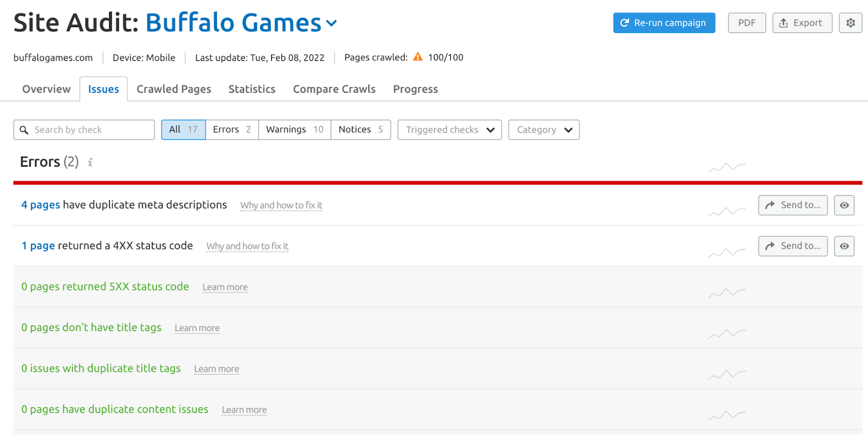Click the pages crawled warning triangle
Viewport: 868px width, 435px height.
[x=418, y=56]
